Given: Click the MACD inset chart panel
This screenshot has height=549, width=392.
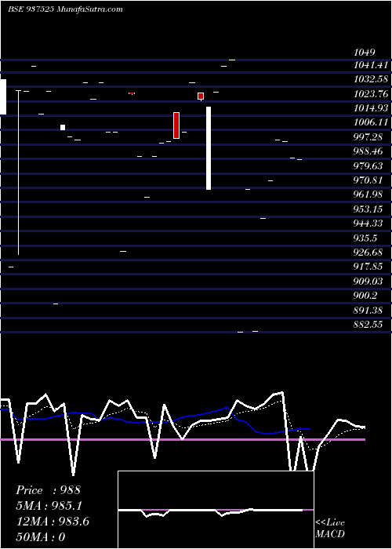Looking at the screenshot, I should click(x=216, y=510).
